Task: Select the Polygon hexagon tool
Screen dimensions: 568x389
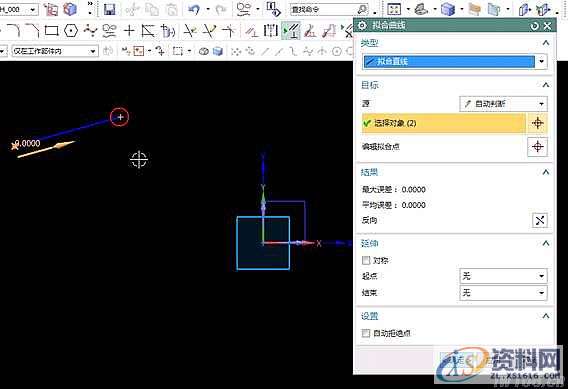Action: [x=71, y=31]
